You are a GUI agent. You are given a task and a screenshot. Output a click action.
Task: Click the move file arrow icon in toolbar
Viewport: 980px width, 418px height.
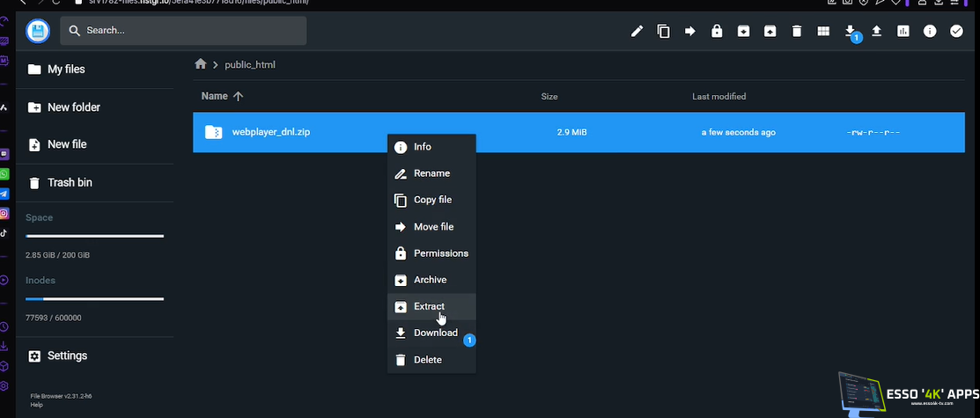(690, 32)
